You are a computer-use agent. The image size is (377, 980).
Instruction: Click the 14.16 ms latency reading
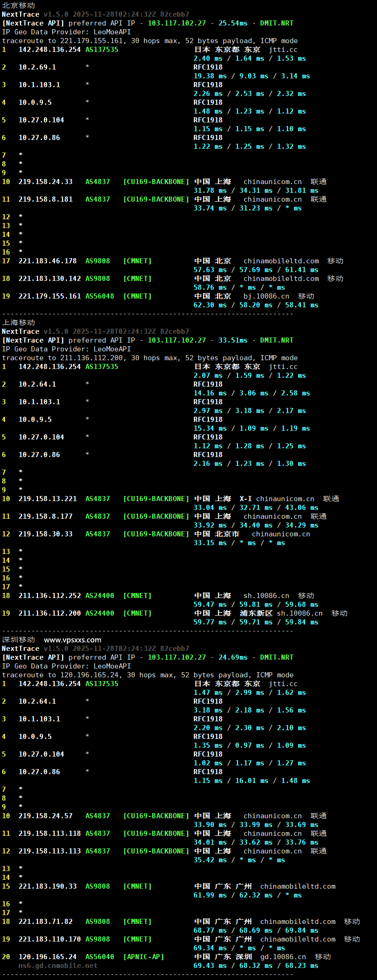point(210,393)
